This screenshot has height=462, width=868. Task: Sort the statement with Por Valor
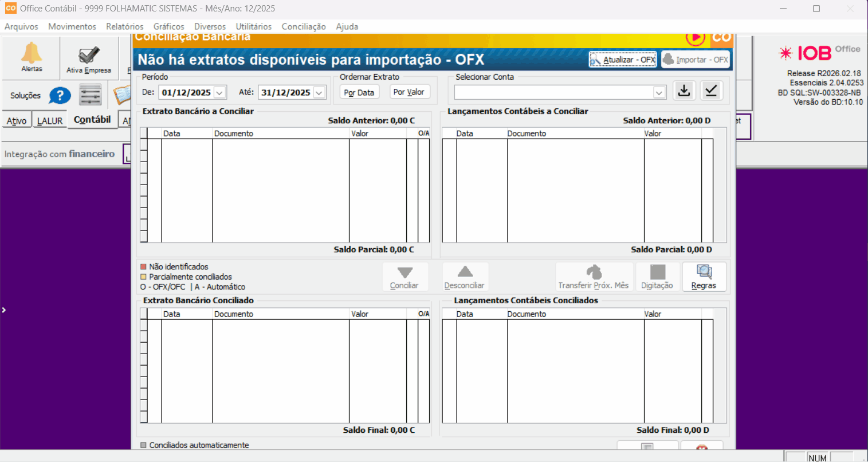(x=409, y=92)
